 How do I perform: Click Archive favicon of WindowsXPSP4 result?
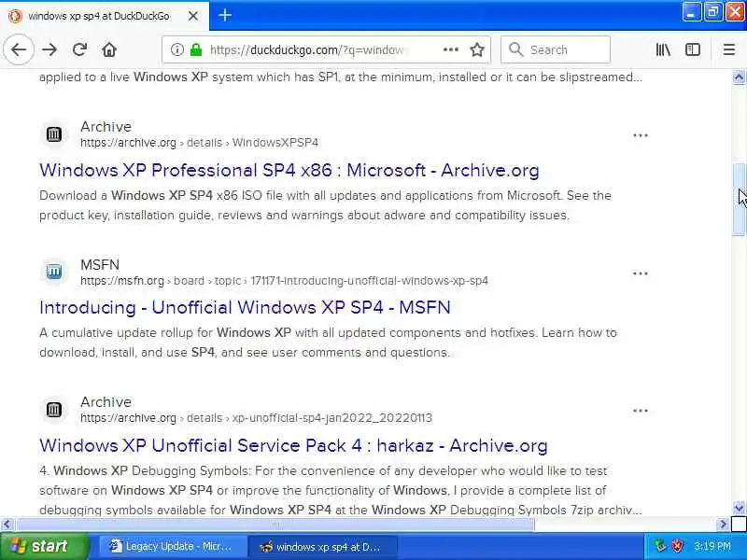tap(54, 134)
